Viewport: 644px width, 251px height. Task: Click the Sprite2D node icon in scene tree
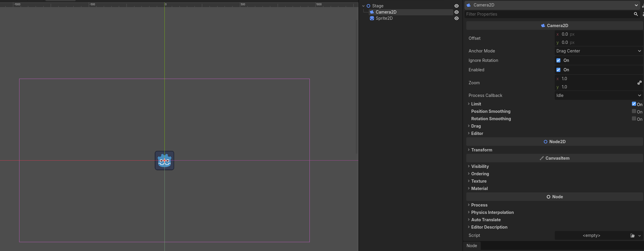[372, 18]
